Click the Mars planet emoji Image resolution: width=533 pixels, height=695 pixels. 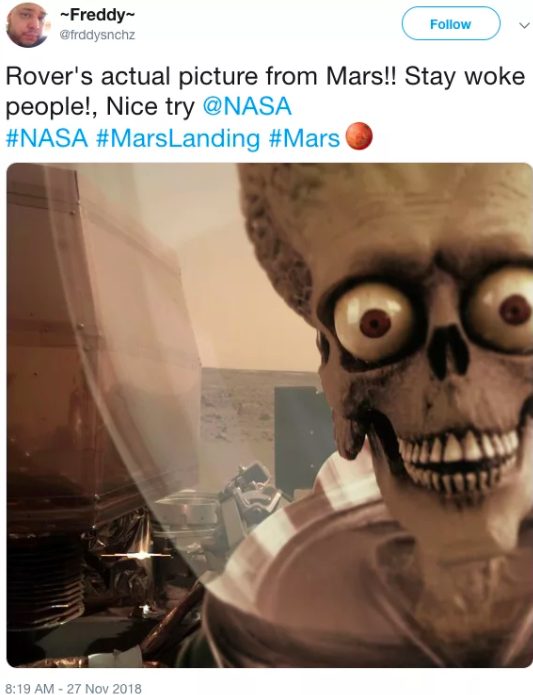point(358,136)
